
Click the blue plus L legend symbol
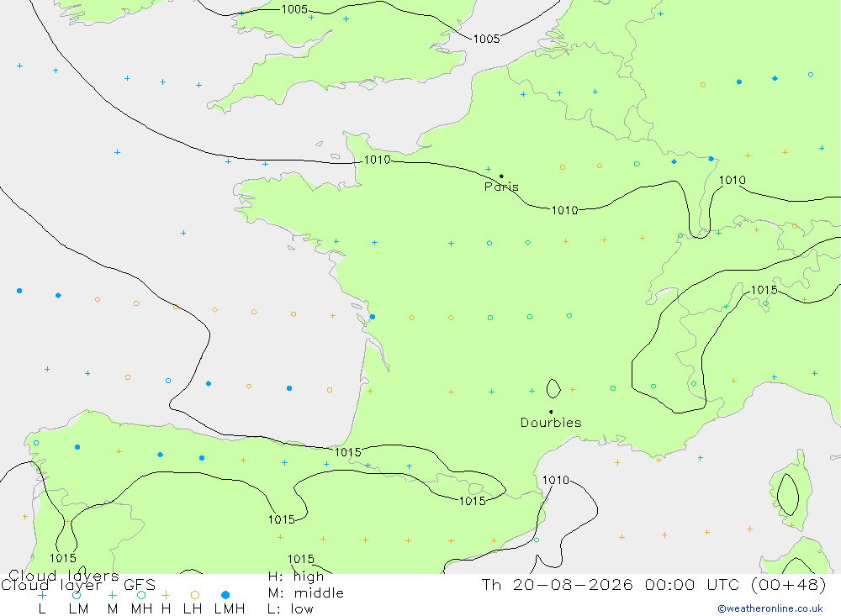(42, 595)
